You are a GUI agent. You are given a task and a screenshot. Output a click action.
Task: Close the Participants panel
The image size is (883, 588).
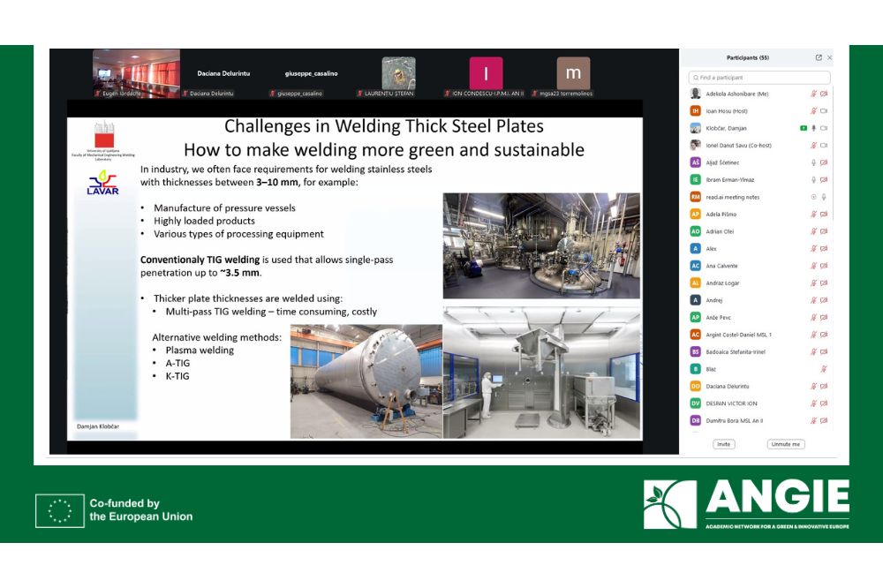coord(829,57)
